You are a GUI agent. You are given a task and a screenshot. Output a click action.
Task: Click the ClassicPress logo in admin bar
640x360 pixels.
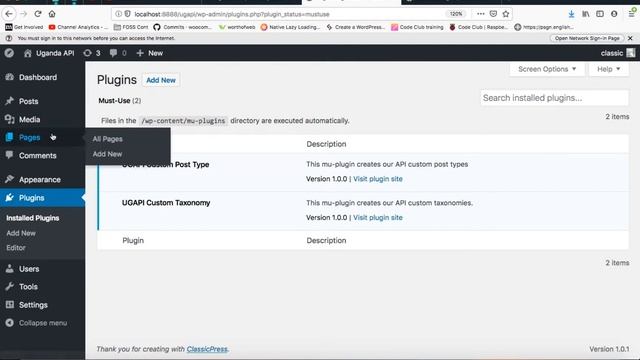coord(9,53)
